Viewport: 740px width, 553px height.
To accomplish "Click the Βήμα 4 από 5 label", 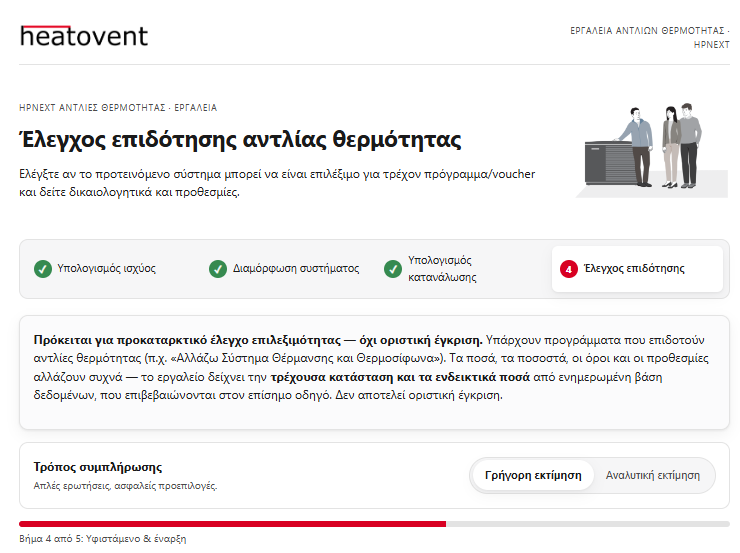I will tap(102, 538).
